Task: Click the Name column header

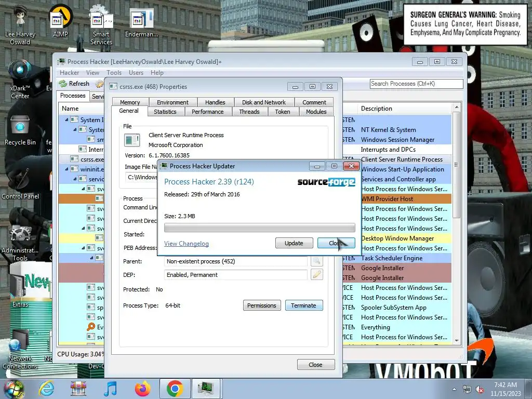Action: click(x=82, y=109)
